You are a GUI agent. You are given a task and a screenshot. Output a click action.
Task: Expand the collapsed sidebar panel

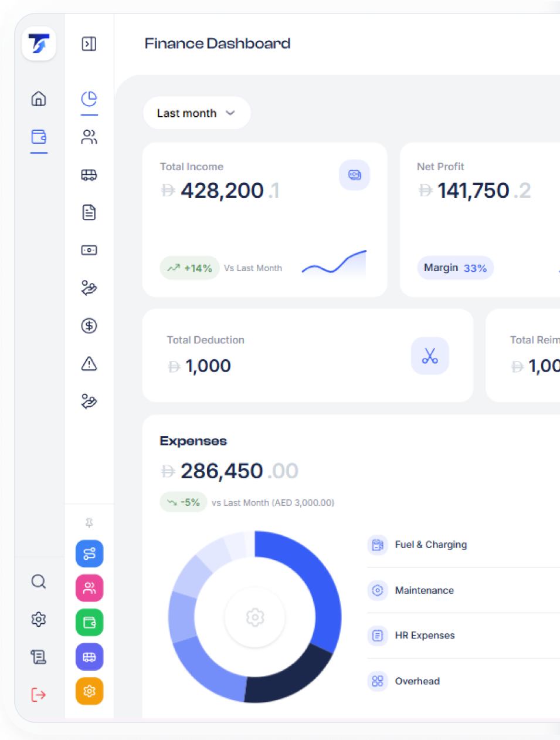(89, 44)
